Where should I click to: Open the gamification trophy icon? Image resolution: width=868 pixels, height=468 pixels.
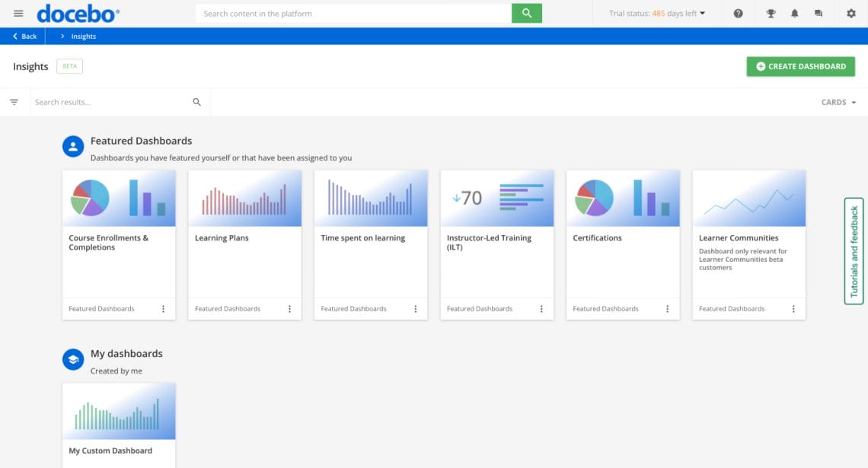pos(771,14)
